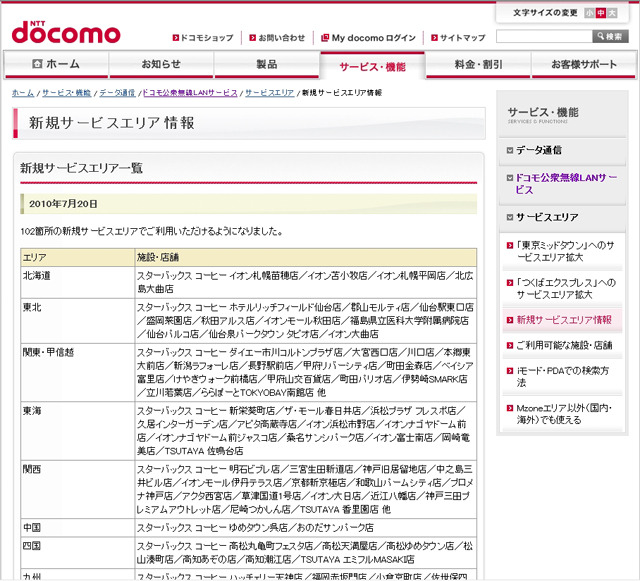640x581 pixels.
Task: Open ドコモ公衆無線LANサービス in sidebar
Action: 566,184
